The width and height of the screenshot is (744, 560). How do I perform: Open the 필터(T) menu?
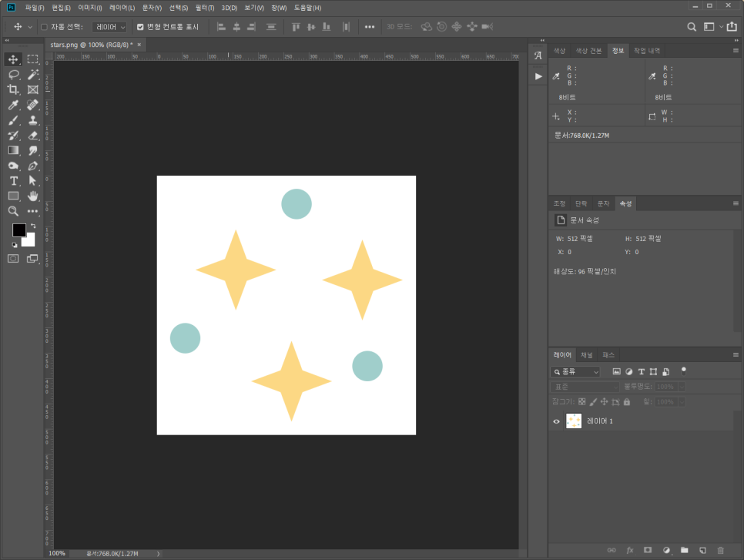click(x=204, y=8)
